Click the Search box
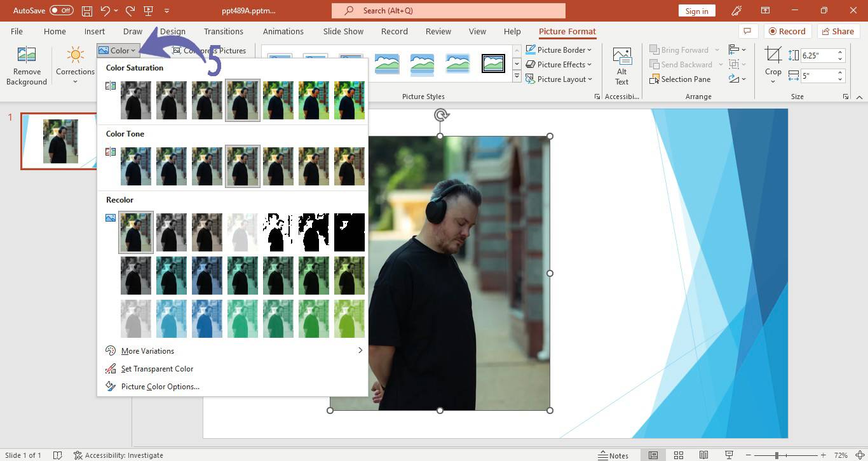Screen dimensions: 868x461 coord(448,11)
